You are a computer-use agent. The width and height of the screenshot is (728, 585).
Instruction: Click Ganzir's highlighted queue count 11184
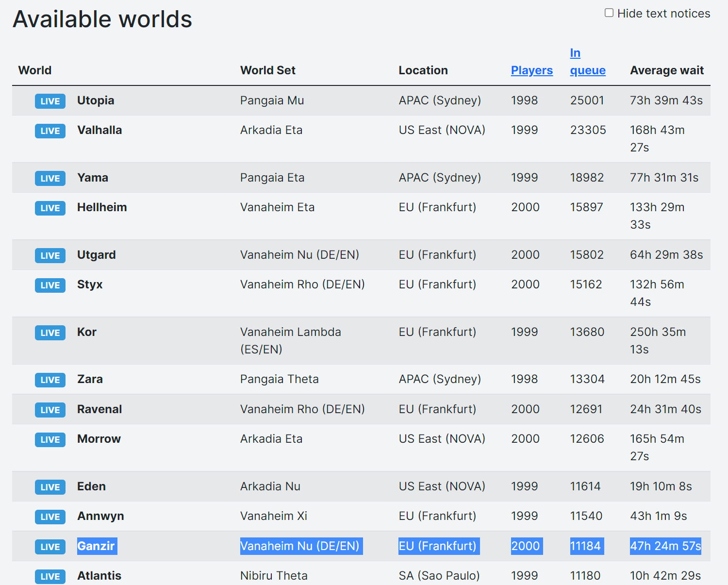tap(587, 546)
